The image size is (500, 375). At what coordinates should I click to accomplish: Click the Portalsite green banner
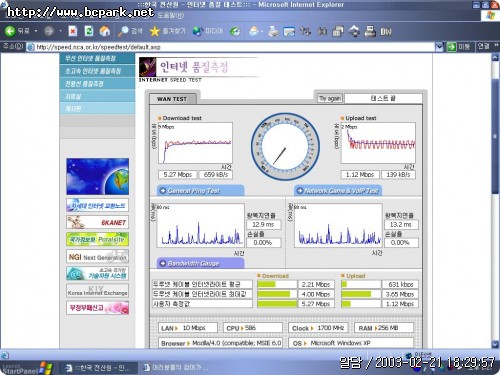coord(97,239)
